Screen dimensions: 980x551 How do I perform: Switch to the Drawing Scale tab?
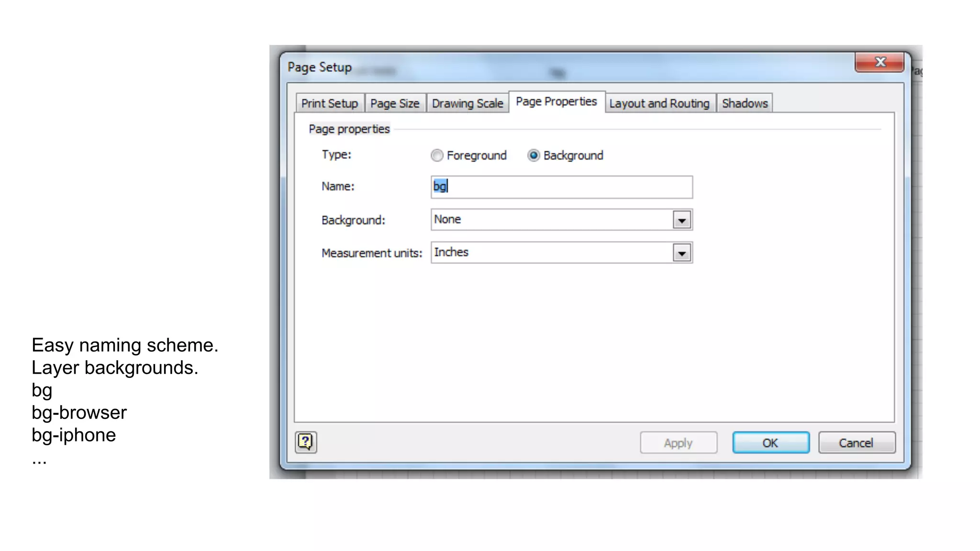[468, 103]
